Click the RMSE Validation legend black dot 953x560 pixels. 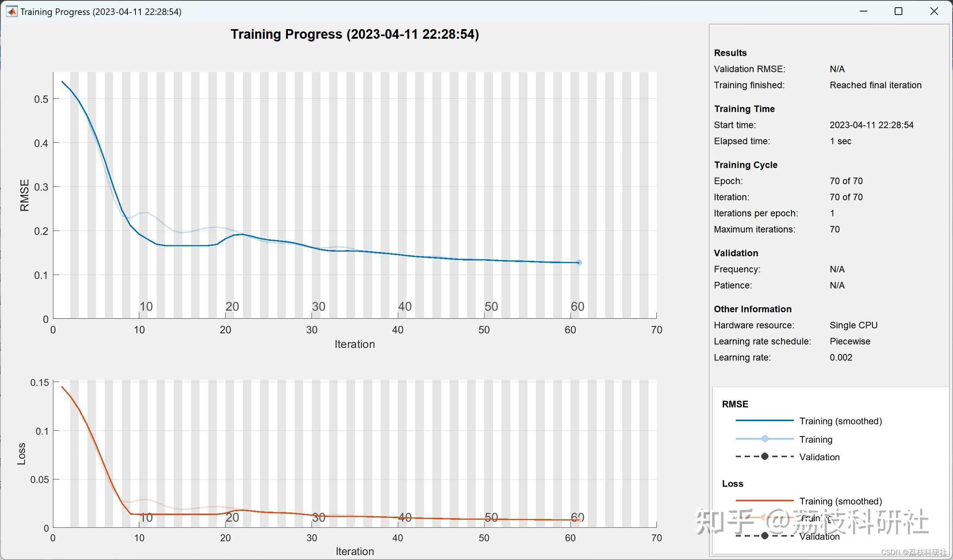[x=765, y=456]
